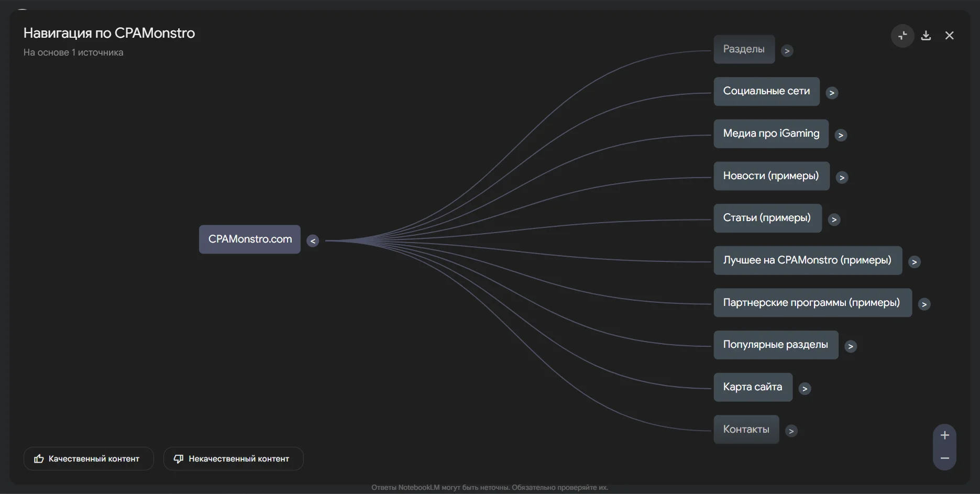Expand Лучшее на CPAMonstro (примеры) arrow
The width and height of the screenshot is (980, 494).
[x=914, y=262]
